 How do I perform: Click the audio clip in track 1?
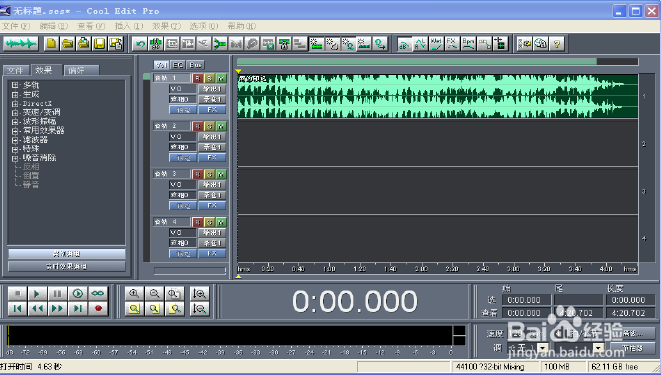click(x=438, y=96)
